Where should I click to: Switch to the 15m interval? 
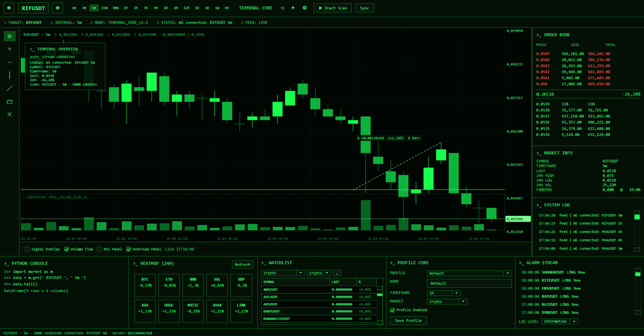click(105, 8)
